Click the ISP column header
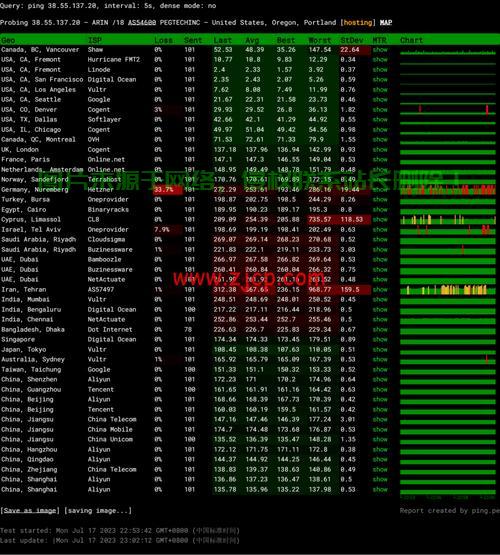Image resolution: width=500 pixels, height=555 pixels. coord(94,40)
